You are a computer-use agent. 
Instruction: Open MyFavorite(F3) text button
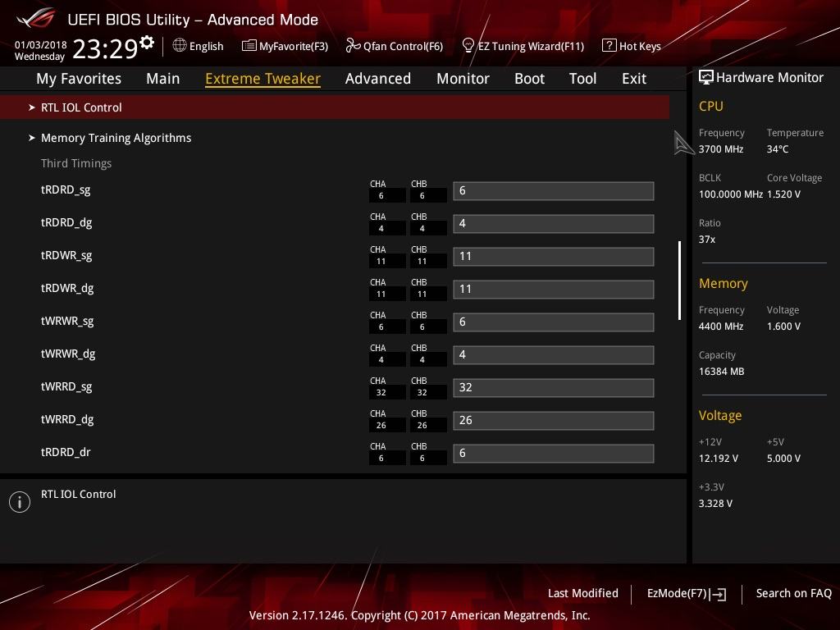(294, 46)
